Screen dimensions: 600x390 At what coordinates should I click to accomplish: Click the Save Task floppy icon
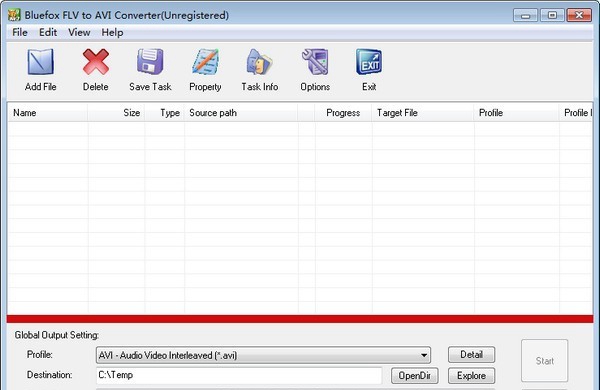pos(150,62)
